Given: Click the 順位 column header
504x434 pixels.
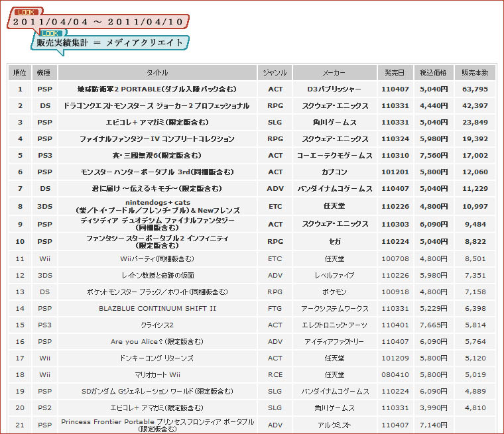Looking at the screenshot, I should (20, 73).
